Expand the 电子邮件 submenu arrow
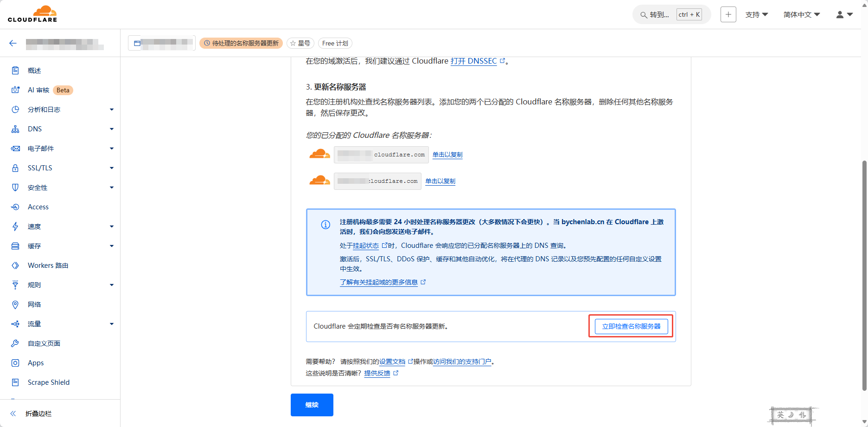Screen dimensions: 868x427 click(112, 149)
